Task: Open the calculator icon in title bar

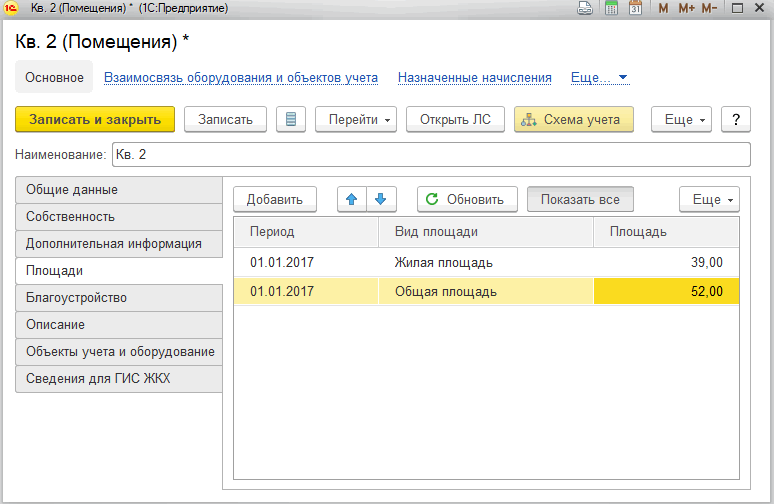Action: [x=611, y=8]
